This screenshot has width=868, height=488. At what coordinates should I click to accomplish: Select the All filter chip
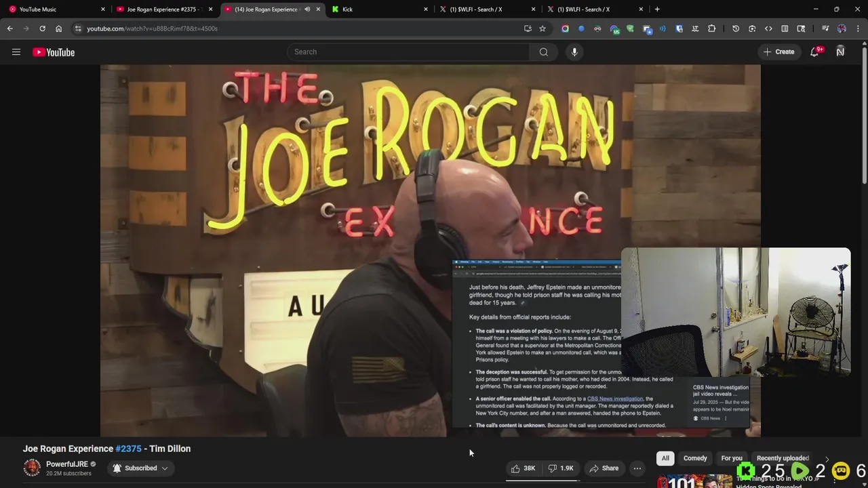[x=665, y=458]
